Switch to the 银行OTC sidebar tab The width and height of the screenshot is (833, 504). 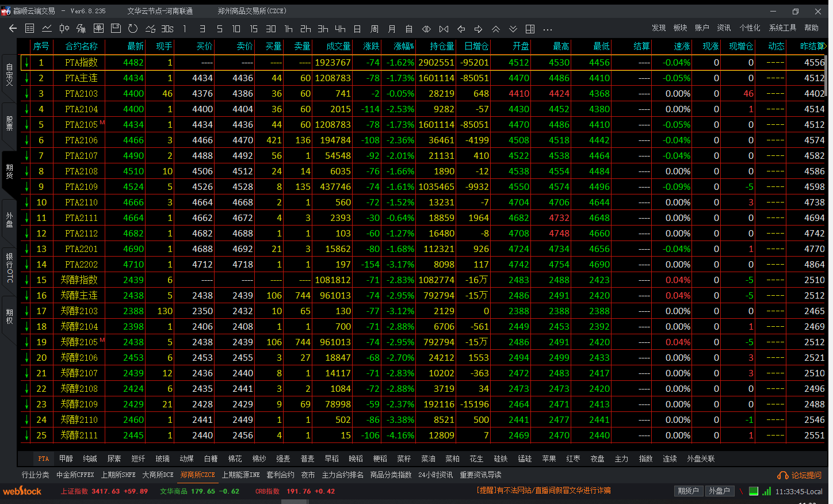click(9, 268)
